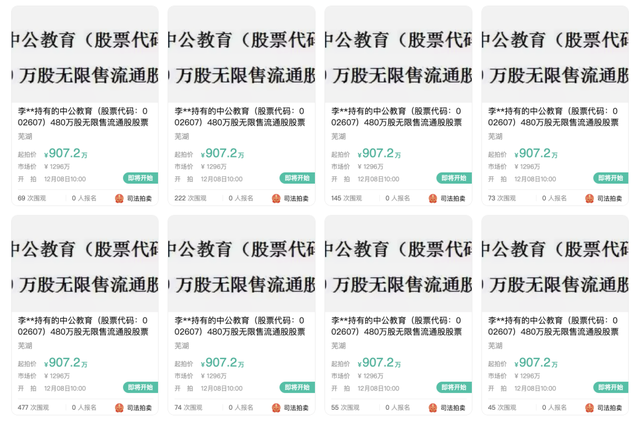
Task: Select the '73 次围观' view count
Action: 502,198
